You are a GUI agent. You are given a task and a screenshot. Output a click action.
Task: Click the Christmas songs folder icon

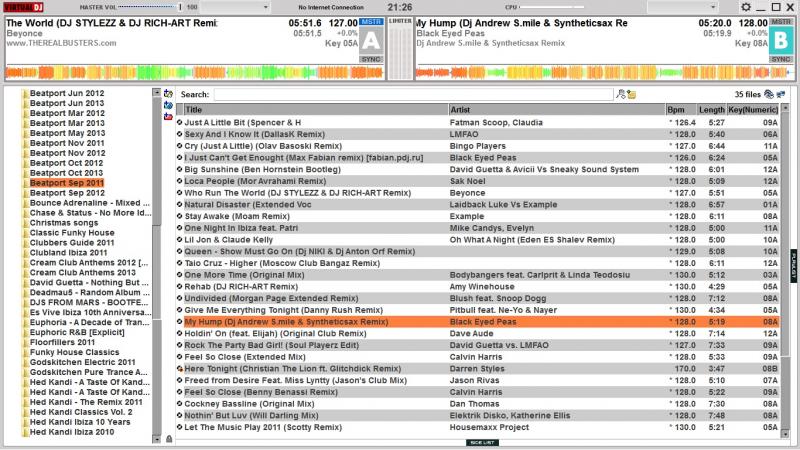(x=24, y=223)
